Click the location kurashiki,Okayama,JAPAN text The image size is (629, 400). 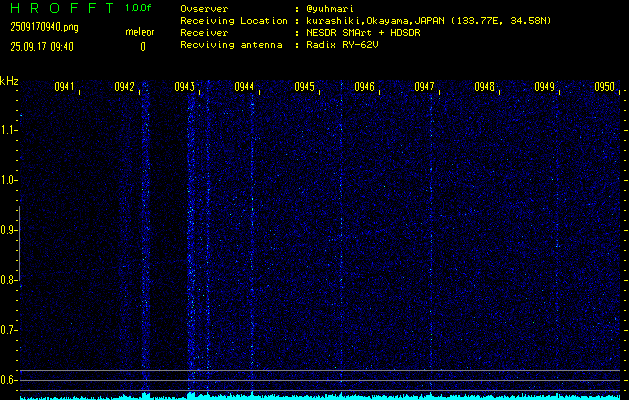376,21
